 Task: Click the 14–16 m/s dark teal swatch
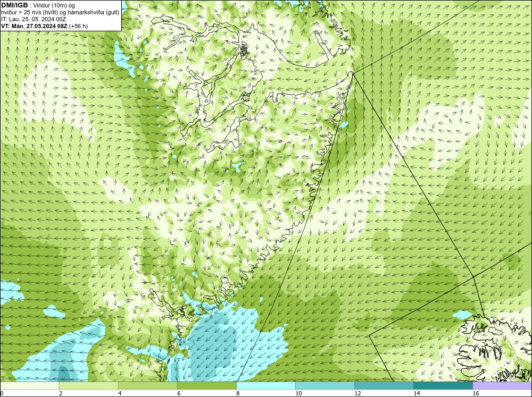pyautogui.click(x=443, y=386)
